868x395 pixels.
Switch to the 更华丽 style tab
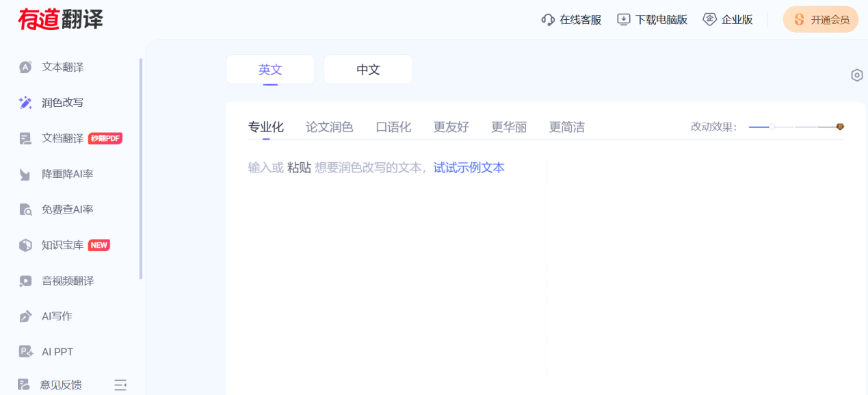coord(509,127)
